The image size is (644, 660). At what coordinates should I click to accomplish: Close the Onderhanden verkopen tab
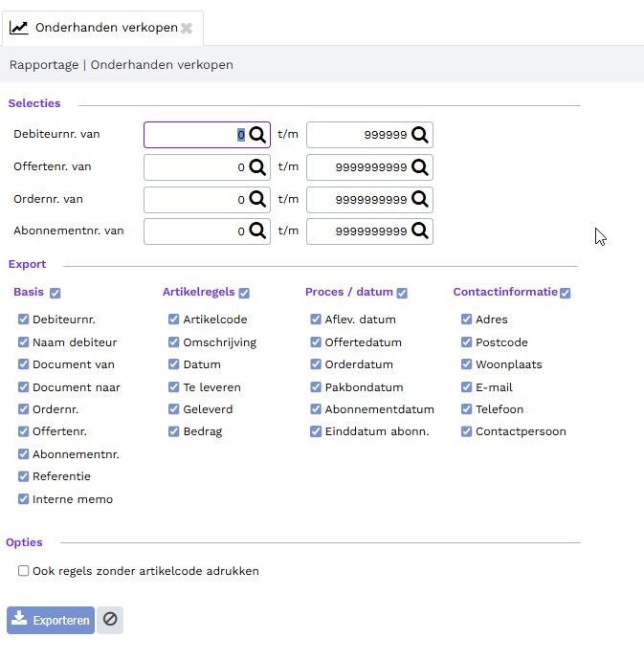tap(187, 28)
